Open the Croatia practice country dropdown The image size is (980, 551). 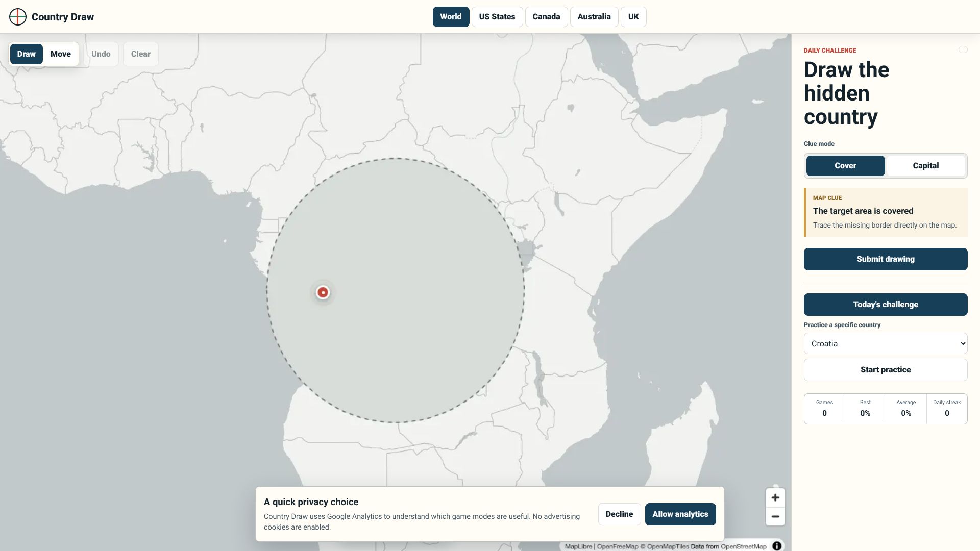[x=886, y=343]
